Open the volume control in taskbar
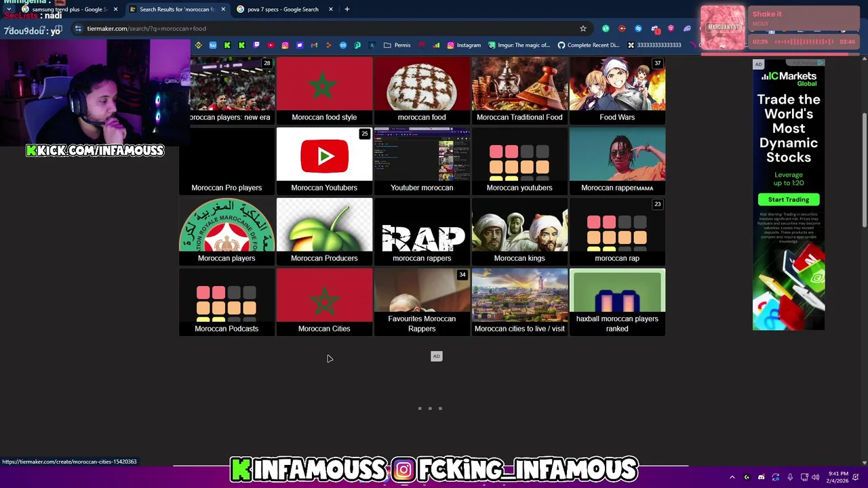The width and height of the screenshot is (868, 488). point(816,477)
